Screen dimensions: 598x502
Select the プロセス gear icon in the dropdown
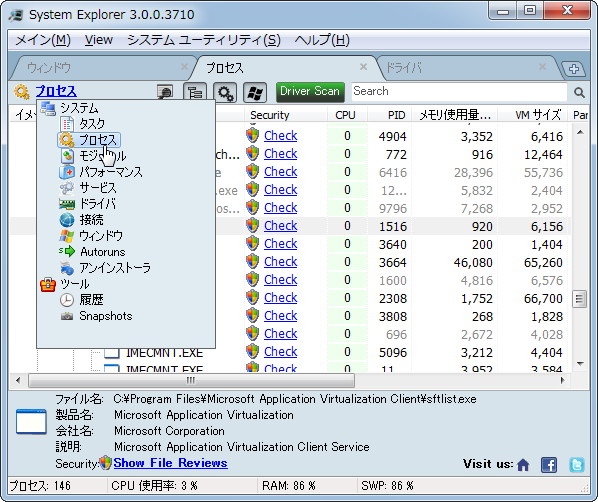pyautogui.click(x=67, y=140)
